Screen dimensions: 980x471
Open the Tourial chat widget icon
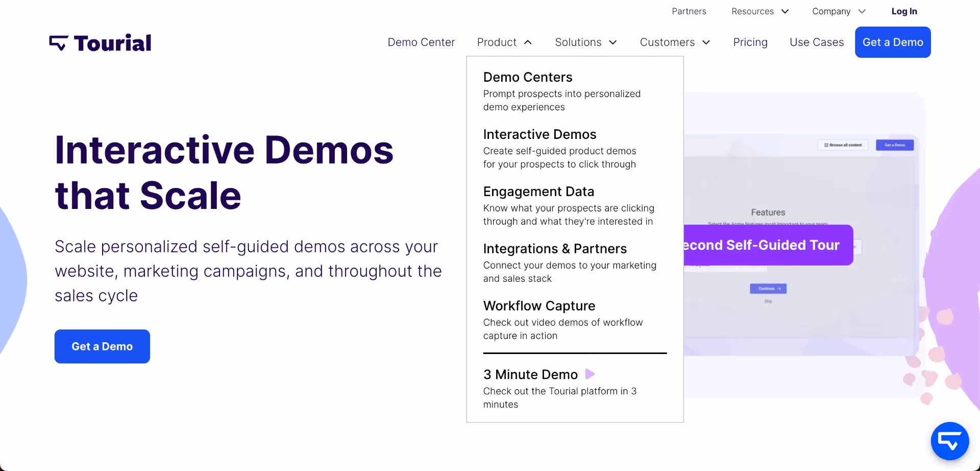pos(949,441)
